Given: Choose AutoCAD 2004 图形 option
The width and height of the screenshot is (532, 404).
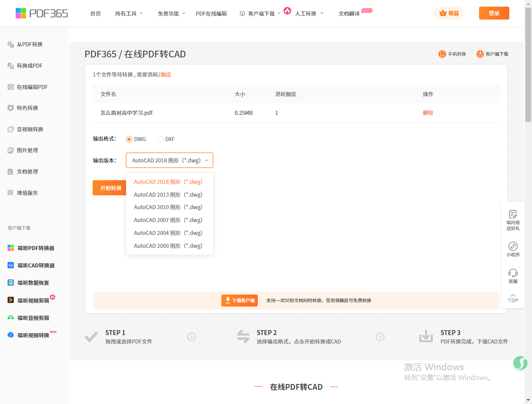Looking at the screenshot, I should (168, 233).
